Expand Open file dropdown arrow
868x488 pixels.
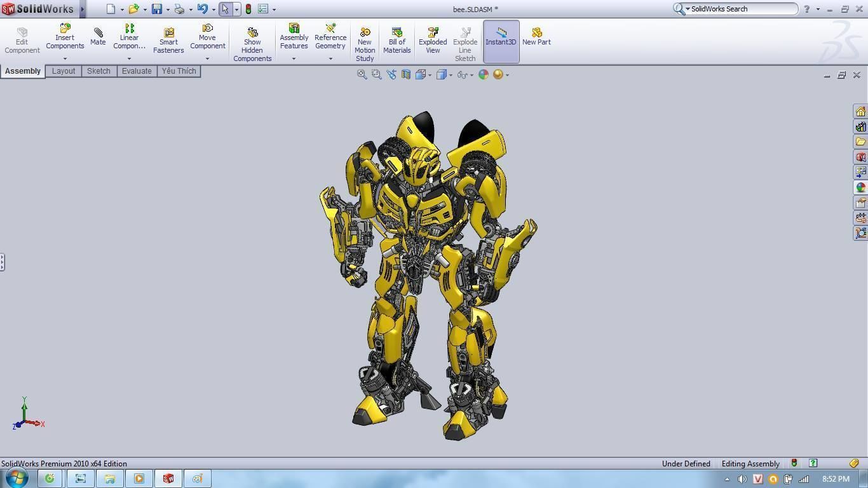tap(145, 10)
